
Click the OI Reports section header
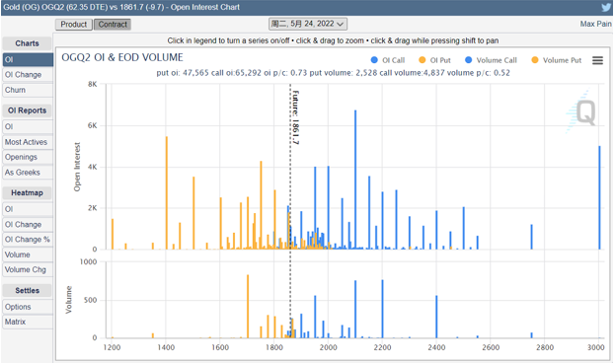[27, 110]
